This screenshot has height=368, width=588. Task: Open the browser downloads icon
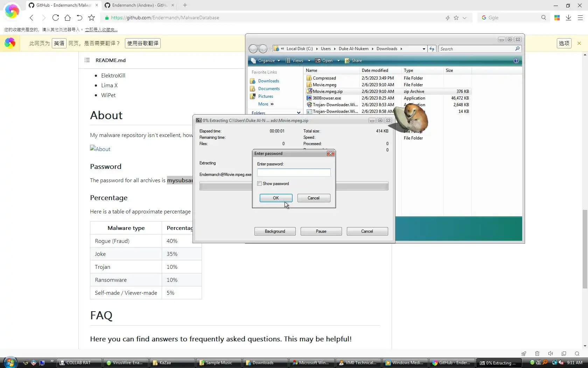[x=568, y=18]
